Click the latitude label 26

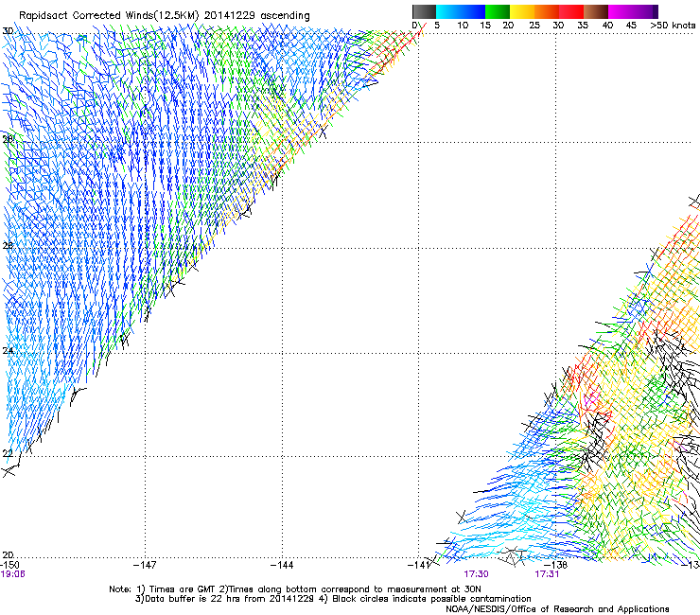tap(8, 246)
